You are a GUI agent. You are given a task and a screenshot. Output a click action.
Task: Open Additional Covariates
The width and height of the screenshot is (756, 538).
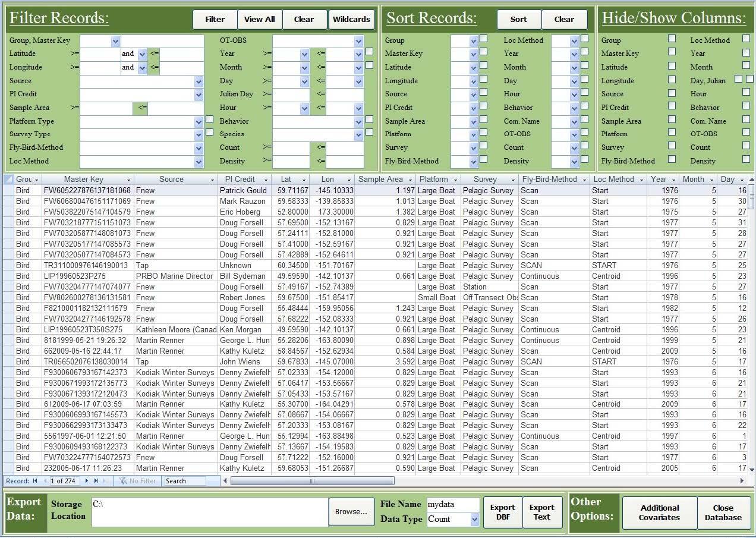click(x=659, y=512)
